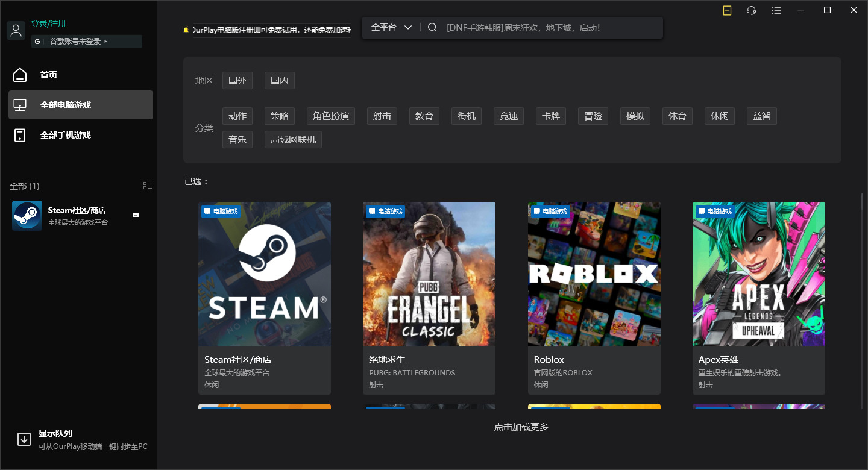Image resolution: width=868 pixels, height=470 pixels.
Task: Click the phone icon beside 全部手机游戏
Action: point(20,134)
